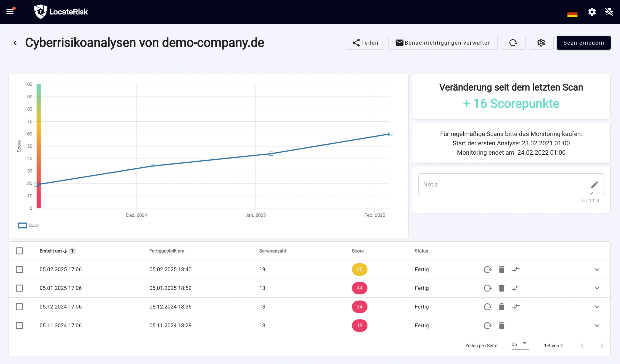Click compare arrows icon for 05.02.2025 scan
Screen dimensions: 620x364
coord(516,270)
